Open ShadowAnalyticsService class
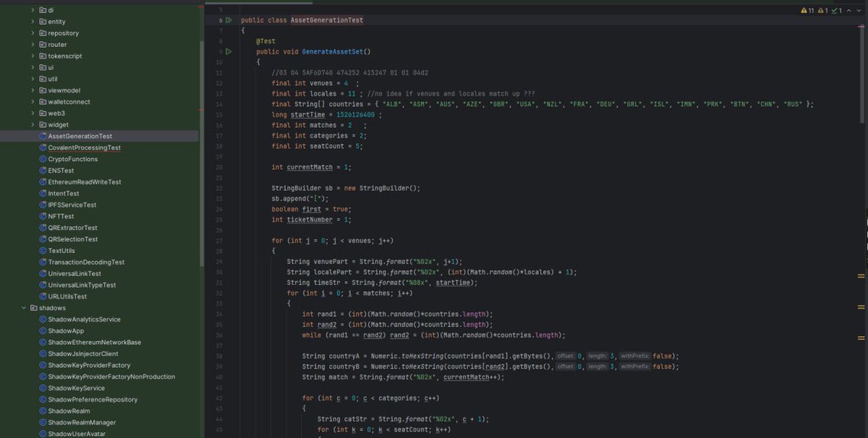 84,319
